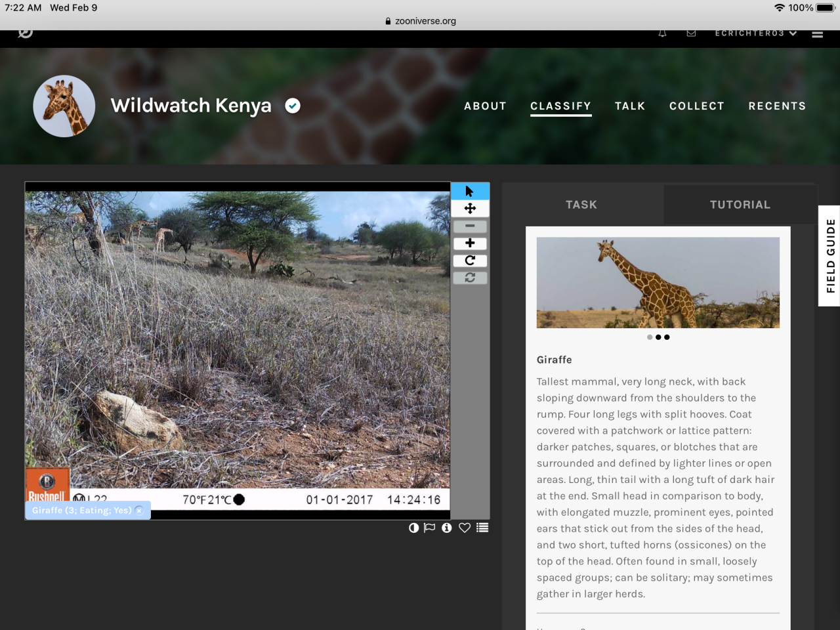
Task: Click the 'Giraffe' species heading
Action: coord(555,360)
